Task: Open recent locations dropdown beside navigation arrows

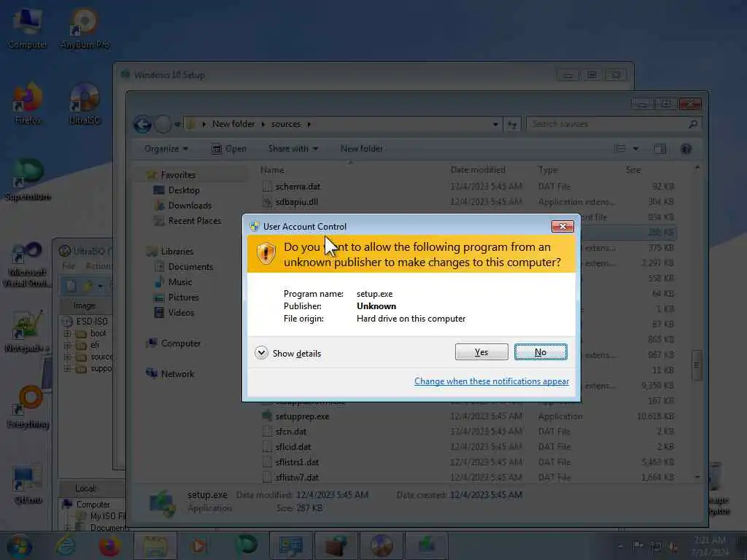Action: [x=177, y=124]
